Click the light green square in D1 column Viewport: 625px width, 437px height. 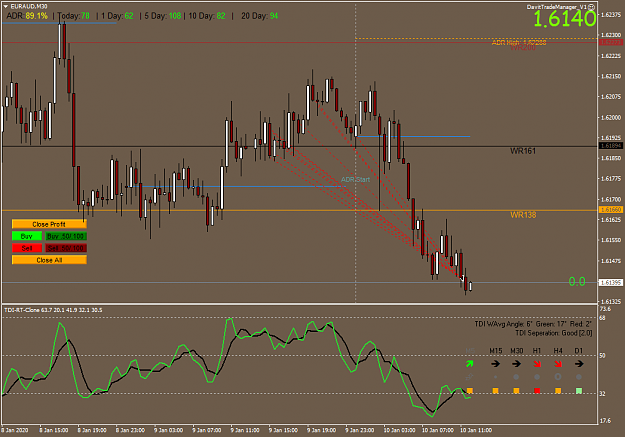coord(579,391)
